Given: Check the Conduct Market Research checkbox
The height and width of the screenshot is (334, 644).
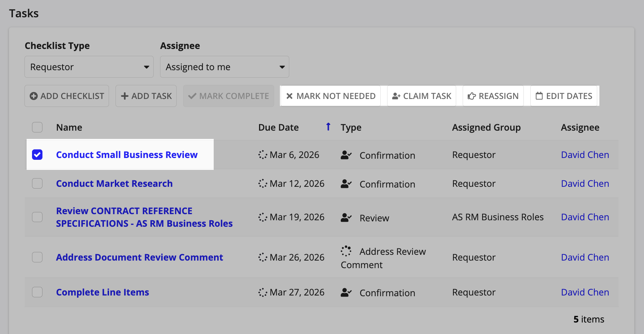Looking at the screenshot, I should click(37, 183).
